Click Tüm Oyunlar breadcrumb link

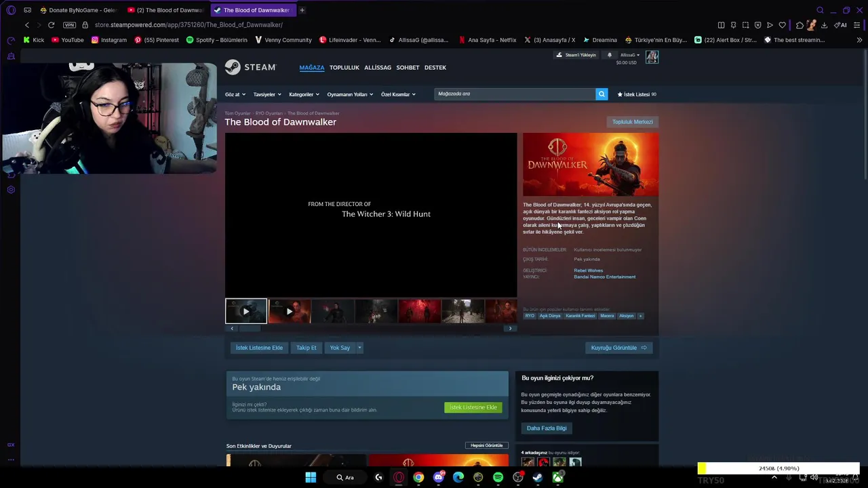pos(237,113)
